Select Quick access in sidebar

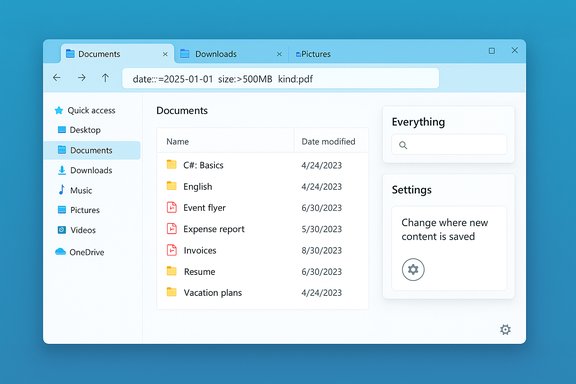coord(91,110)
